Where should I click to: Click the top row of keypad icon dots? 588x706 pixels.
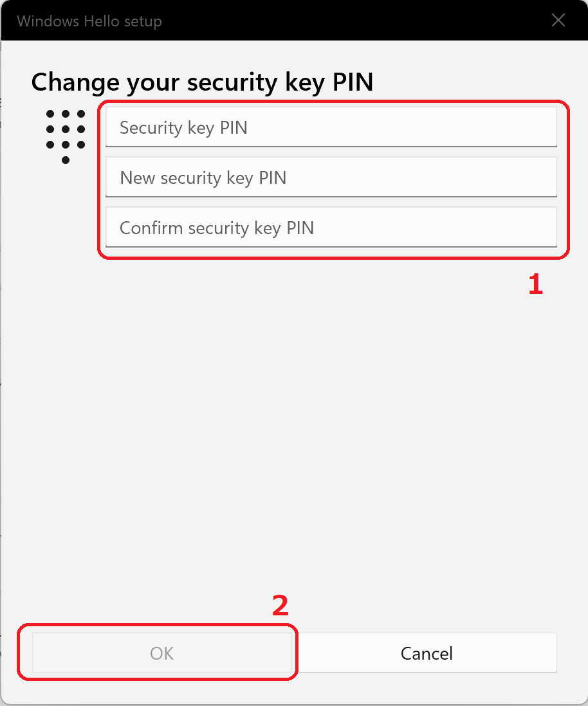(66, 114)
